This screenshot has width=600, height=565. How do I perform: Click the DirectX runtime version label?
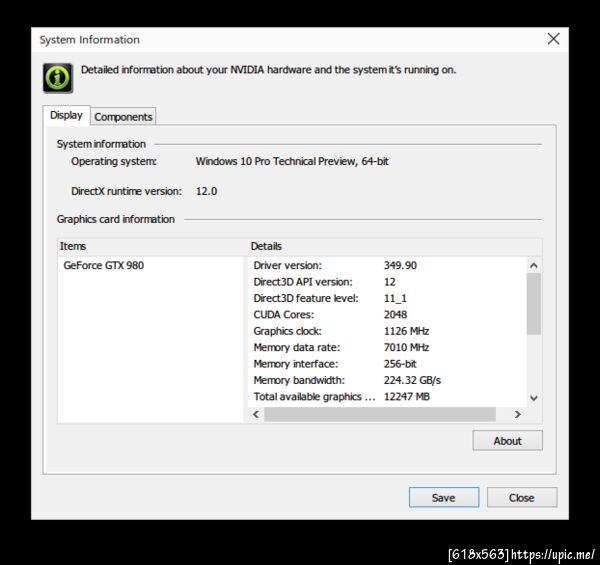pyautogui.click(x=126, y=191)
